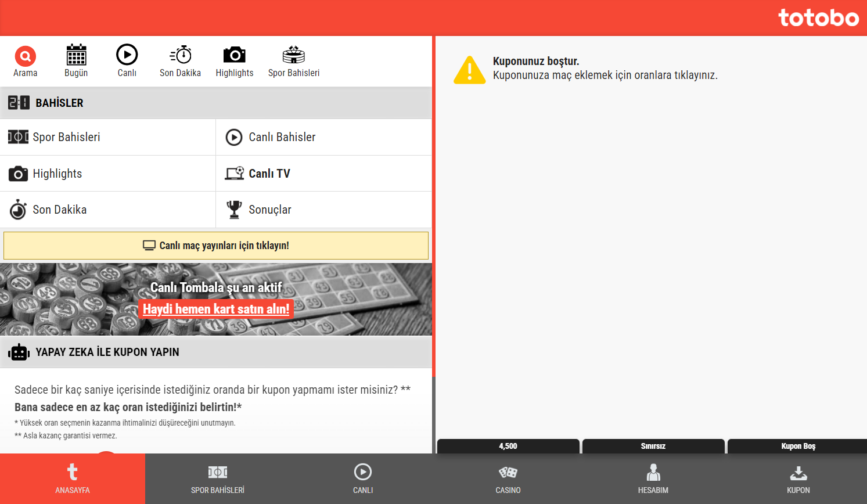Switch to Spor Bahisleri bottom tab
867x504 pixels.
point(218,478)
